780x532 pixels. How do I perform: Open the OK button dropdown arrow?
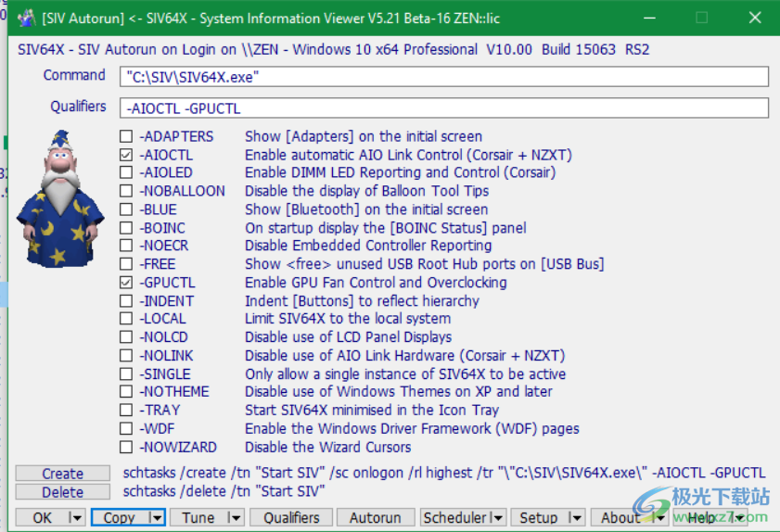[x=76, y=517]
